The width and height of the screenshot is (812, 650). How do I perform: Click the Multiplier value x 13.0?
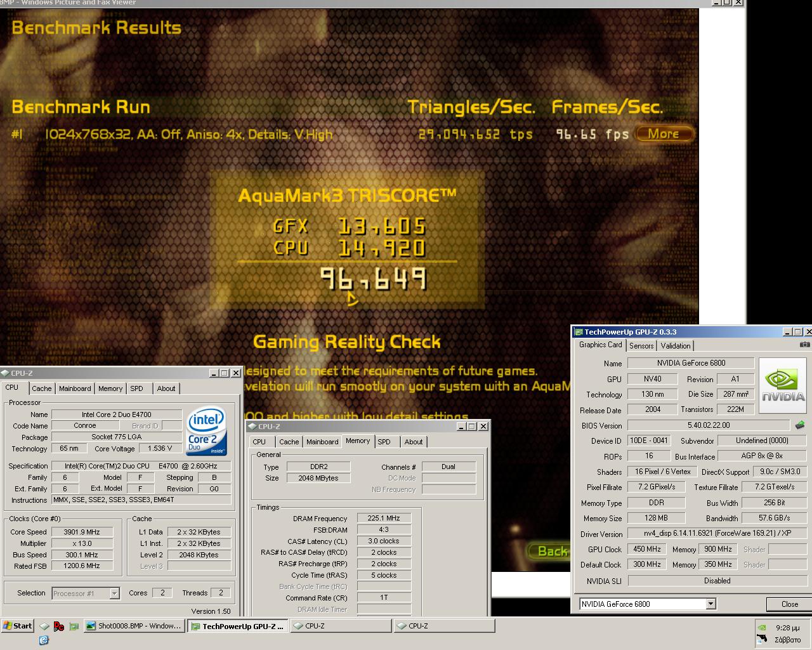pyautogui.click(x=82, y=543)
